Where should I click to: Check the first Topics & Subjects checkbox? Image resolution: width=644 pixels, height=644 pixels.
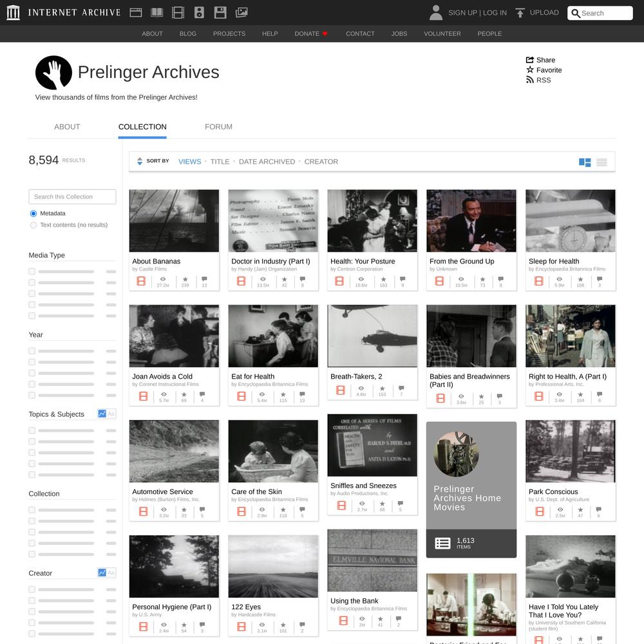coord(32,430)
